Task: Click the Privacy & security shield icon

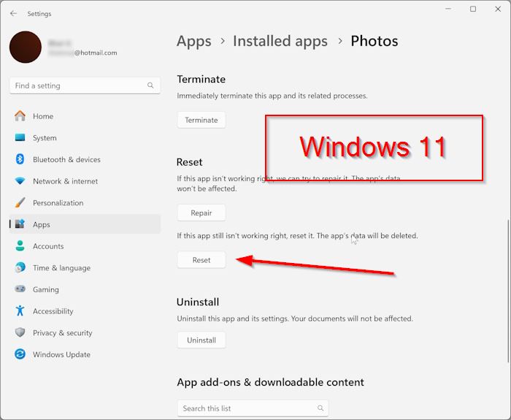Action: 20,332
